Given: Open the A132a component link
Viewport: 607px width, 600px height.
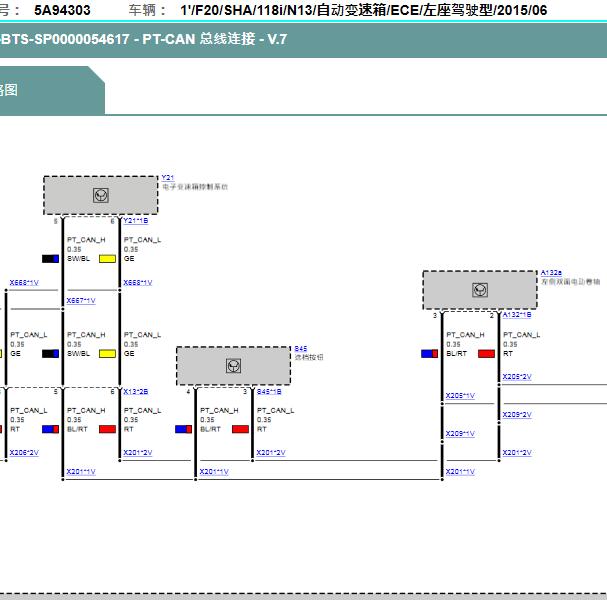Looking at the screenshot, I should click(551, 273).
